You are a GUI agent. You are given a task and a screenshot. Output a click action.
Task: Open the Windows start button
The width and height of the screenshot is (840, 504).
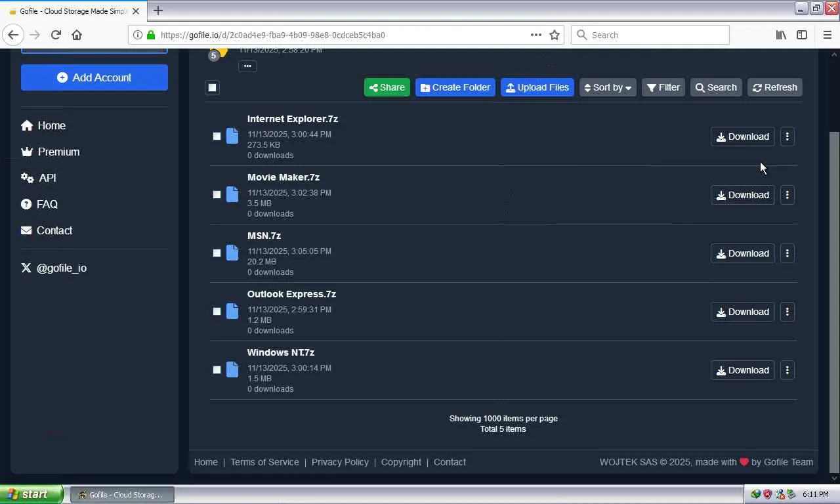[31, 495]
